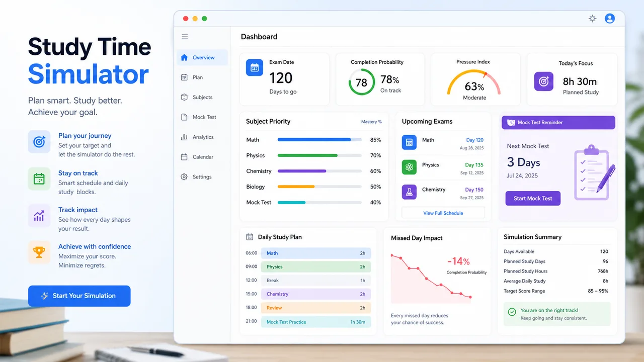This screenshot has width=644, height=362.
Task: Open Settings in the sidebar
Action: tap(202, 177)
